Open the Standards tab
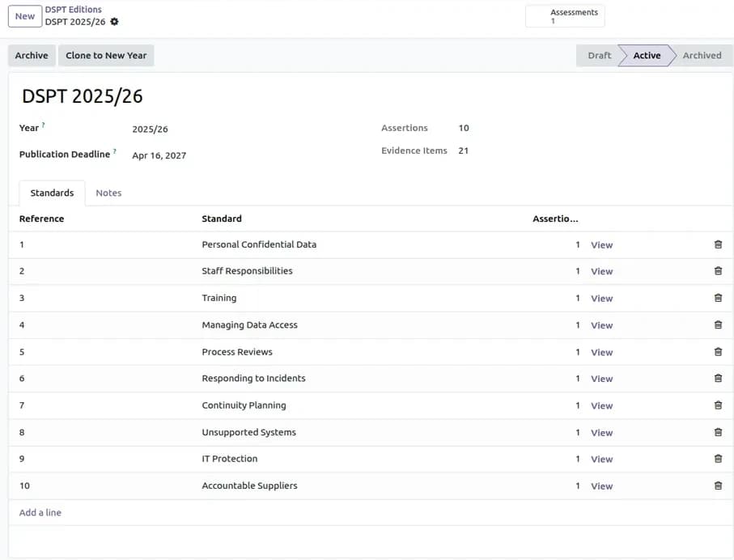This screenshot has height=560, width=734. [52, 193]
